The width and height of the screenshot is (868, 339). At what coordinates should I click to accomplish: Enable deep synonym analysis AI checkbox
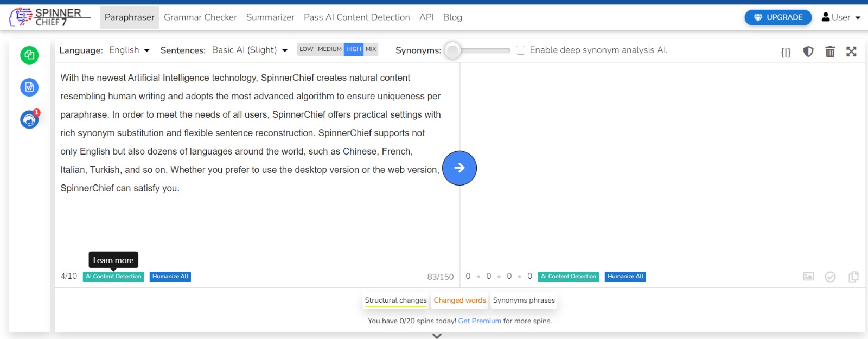click(520, 50)
